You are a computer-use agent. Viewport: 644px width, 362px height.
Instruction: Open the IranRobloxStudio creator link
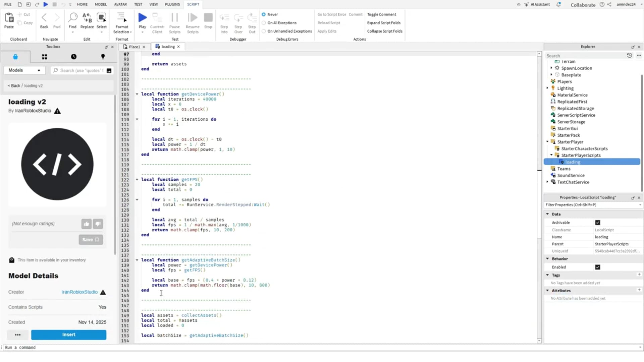point(79,292)
